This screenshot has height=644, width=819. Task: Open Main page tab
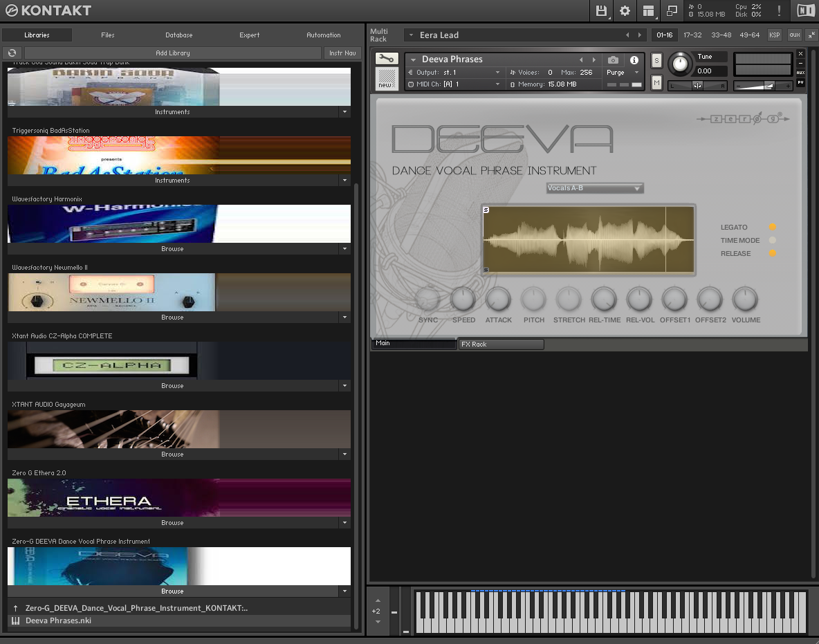(x=414, y=343)
